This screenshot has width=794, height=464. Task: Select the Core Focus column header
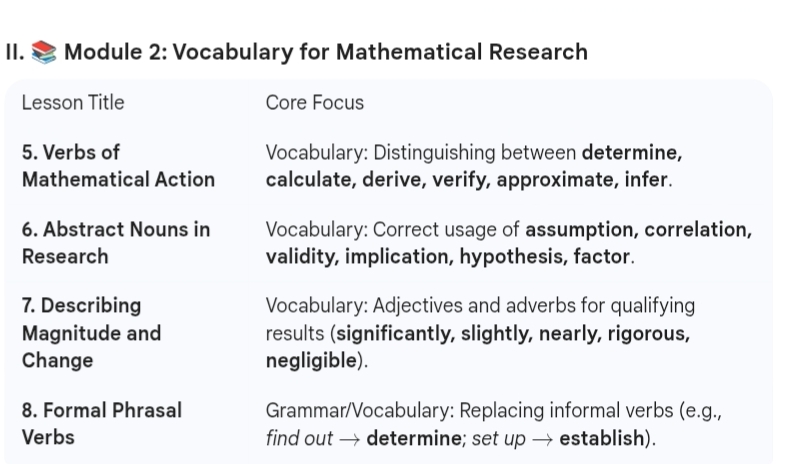[x=314, y=103]
